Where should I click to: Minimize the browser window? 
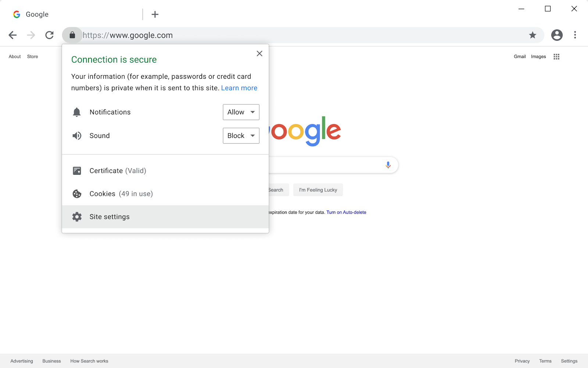point(521,9)
